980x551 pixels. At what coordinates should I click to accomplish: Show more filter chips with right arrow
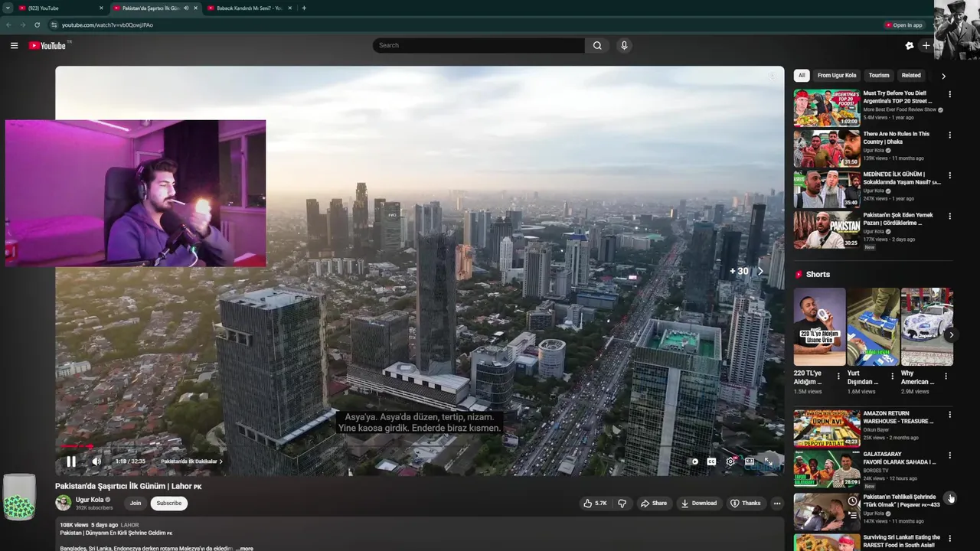point(943,76)
